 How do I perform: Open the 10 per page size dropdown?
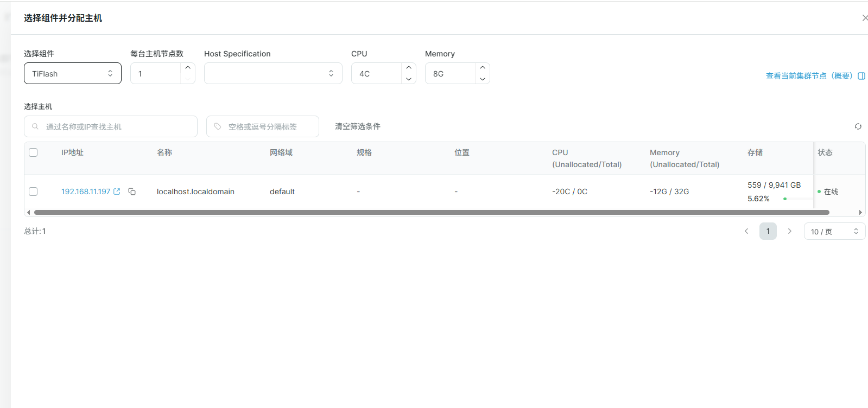[834, 232]
